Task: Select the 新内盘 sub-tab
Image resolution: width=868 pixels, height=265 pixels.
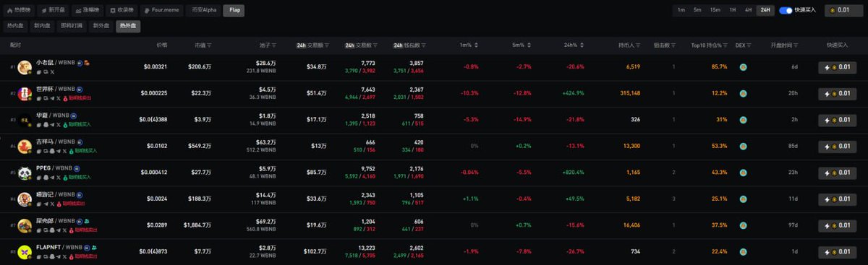Action: point(43,25)
